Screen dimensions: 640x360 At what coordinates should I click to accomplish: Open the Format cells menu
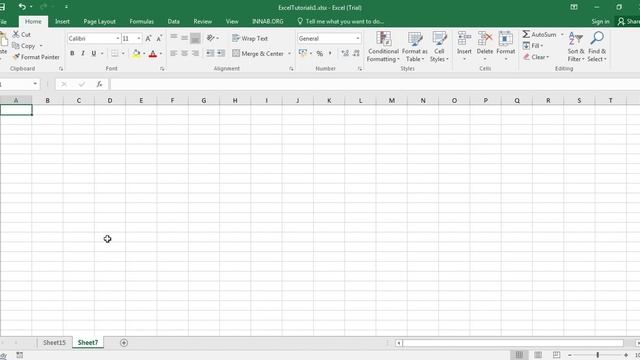click(x=506, y=47)
